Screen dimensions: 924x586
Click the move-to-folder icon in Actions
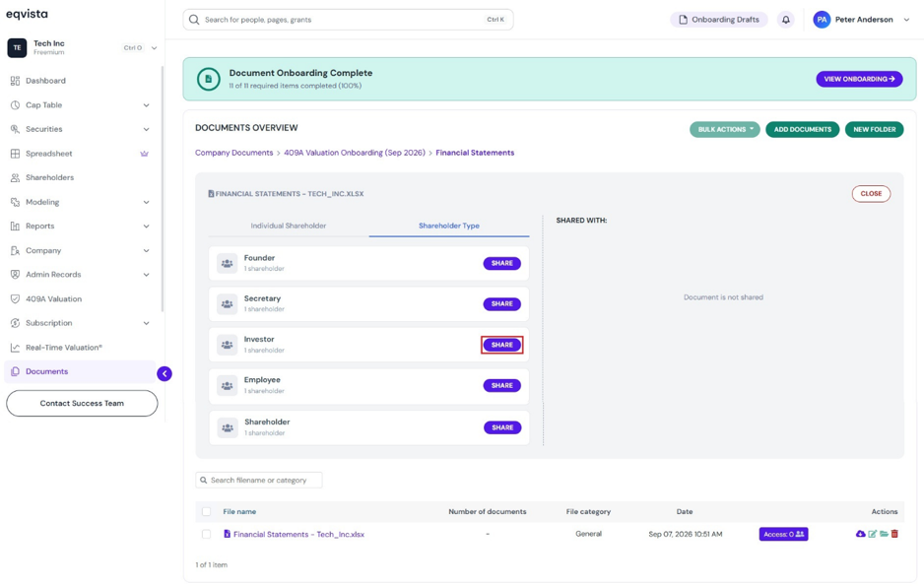point(884,534)
